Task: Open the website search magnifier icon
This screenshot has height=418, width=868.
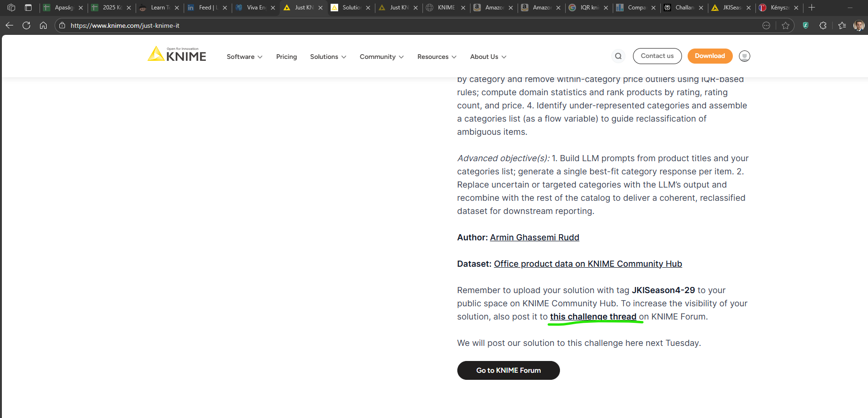Action: click(618, 56)
